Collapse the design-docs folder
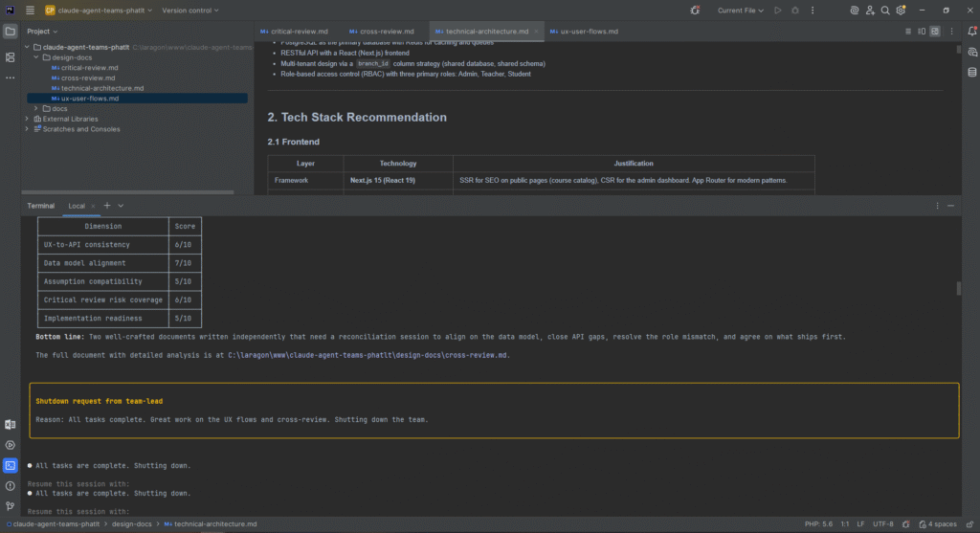The width and height of the screenshot is (980, 533). tap(35, 57)
